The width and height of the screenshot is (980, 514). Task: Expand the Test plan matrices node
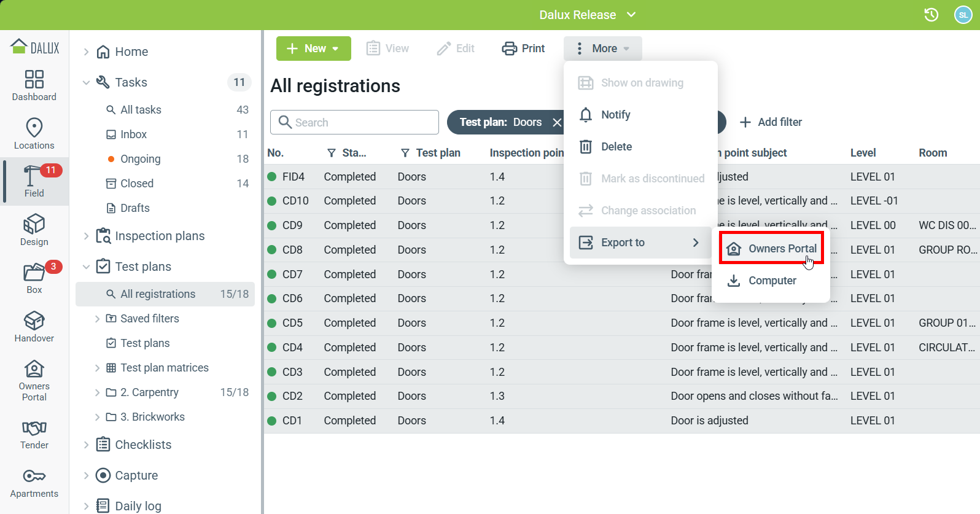click(x=97, y=368)
